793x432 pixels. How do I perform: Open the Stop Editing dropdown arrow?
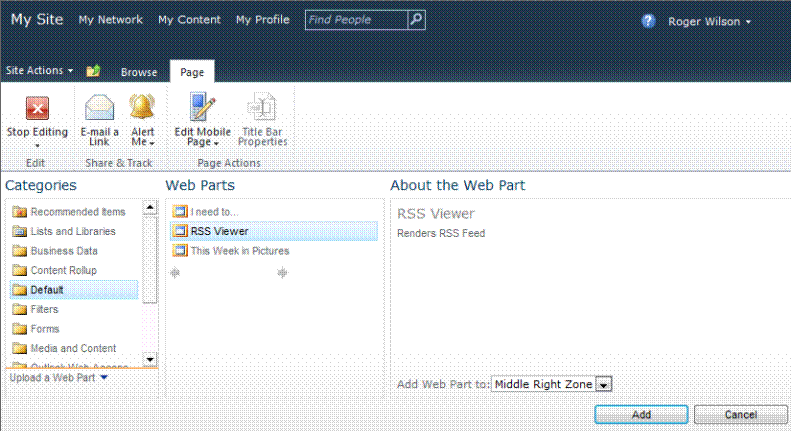(x=37, y=146)
